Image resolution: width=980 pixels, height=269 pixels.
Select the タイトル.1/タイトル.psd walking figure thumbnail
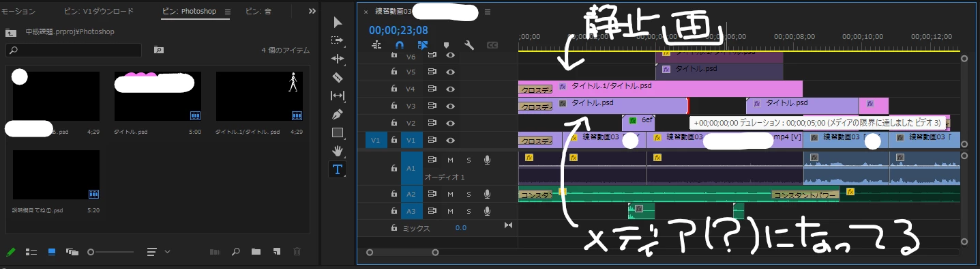[x=259, y=96]
